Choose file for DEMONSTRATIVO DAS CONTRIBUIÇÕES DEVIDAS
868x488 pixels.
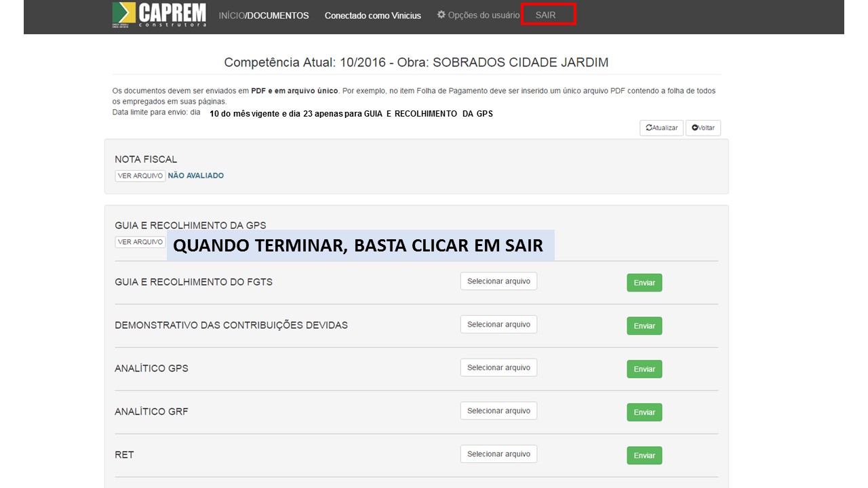tap(498, 325)
